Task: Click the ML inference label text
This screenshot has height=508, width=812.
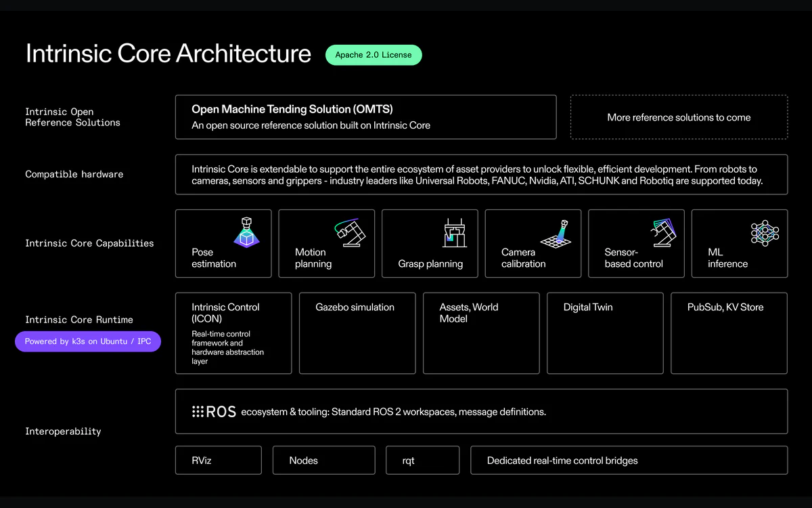Action: [727, 258]
